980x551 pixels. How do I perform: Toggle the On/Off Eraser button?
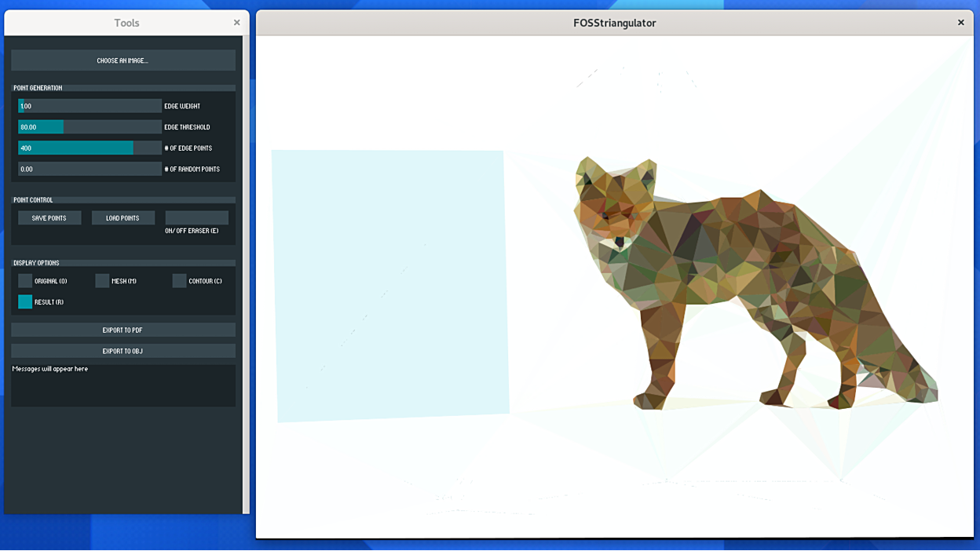tap(196, 218)
